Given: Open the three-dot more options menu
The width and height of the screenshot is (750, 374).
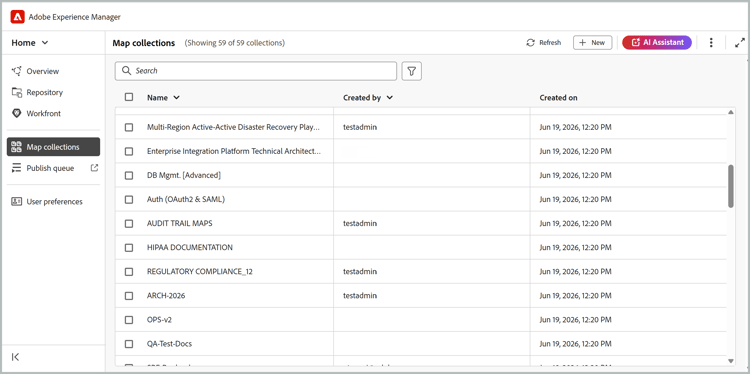Looking at the screenshot, I should tap(711, 43).
